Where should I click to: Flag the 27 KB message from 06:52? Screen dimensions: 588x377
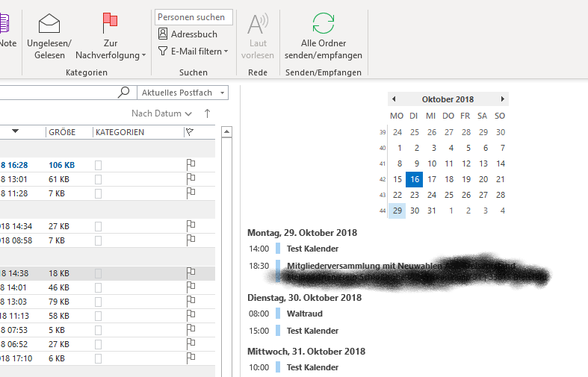click(x=191, y=344)
